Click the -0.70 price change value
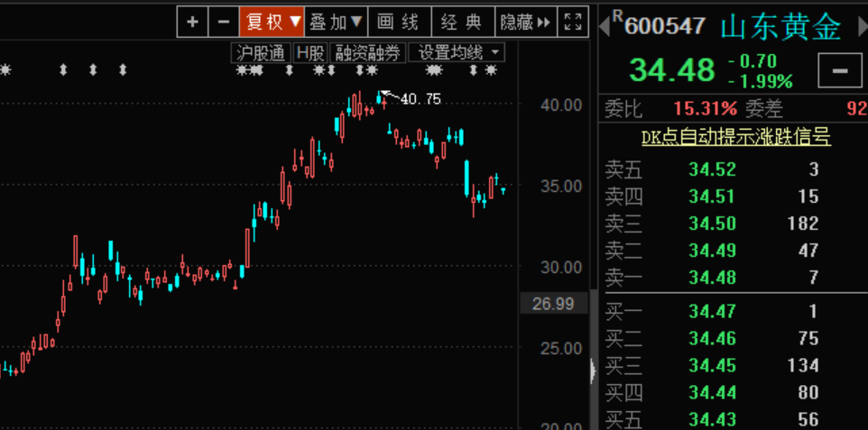 (753, 61)
